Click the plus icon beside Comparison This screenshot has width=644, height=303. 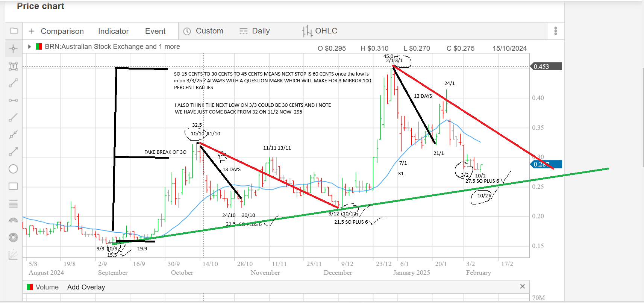(x=32, y=31)
